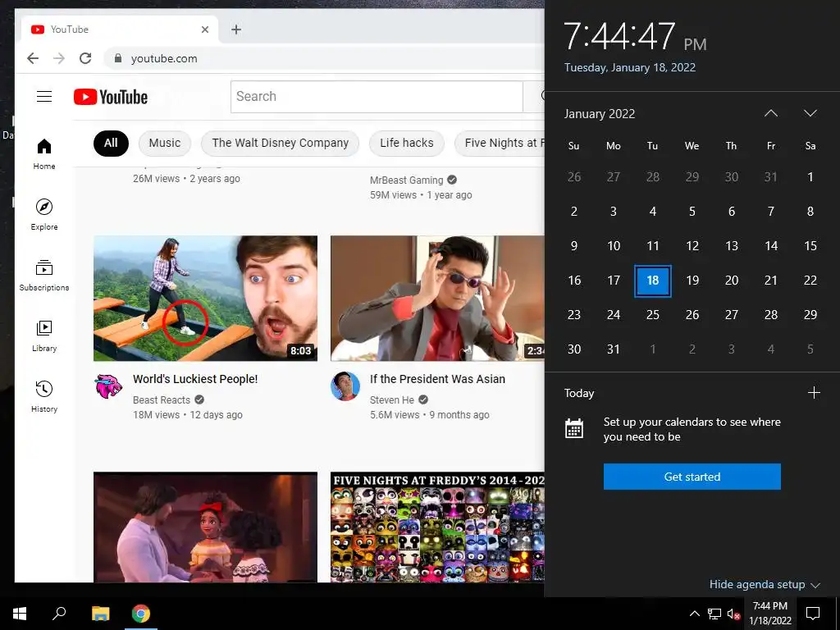840x630 pixels.
Task: Reload the YouTube page
Action: pyautogui.click(x=85, y=58)
